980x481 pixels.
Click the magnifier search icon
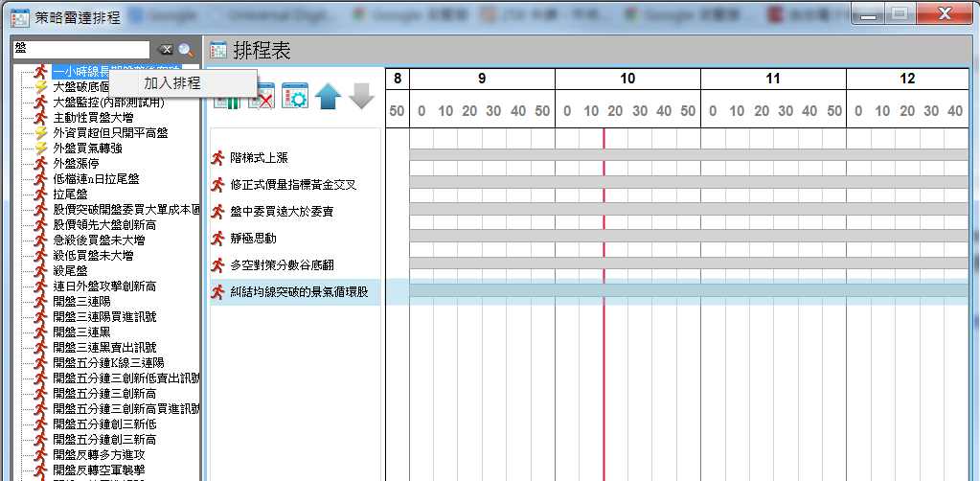[186, 50]
